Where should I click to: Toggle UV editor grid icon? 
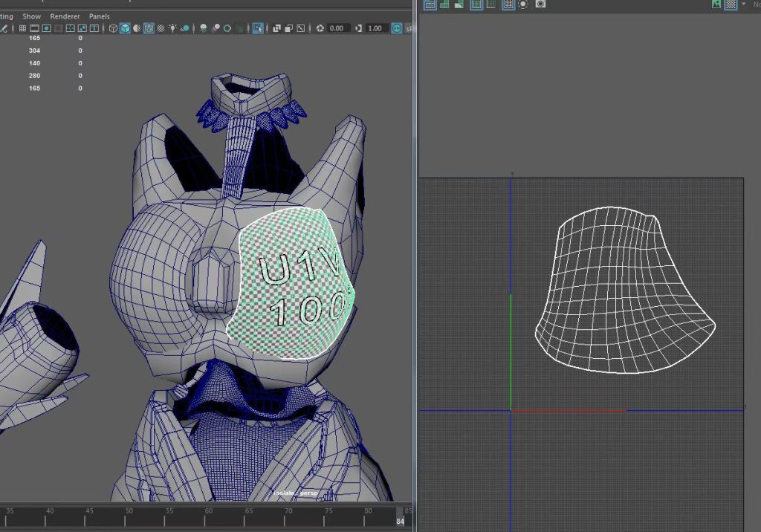pos(508,4)
